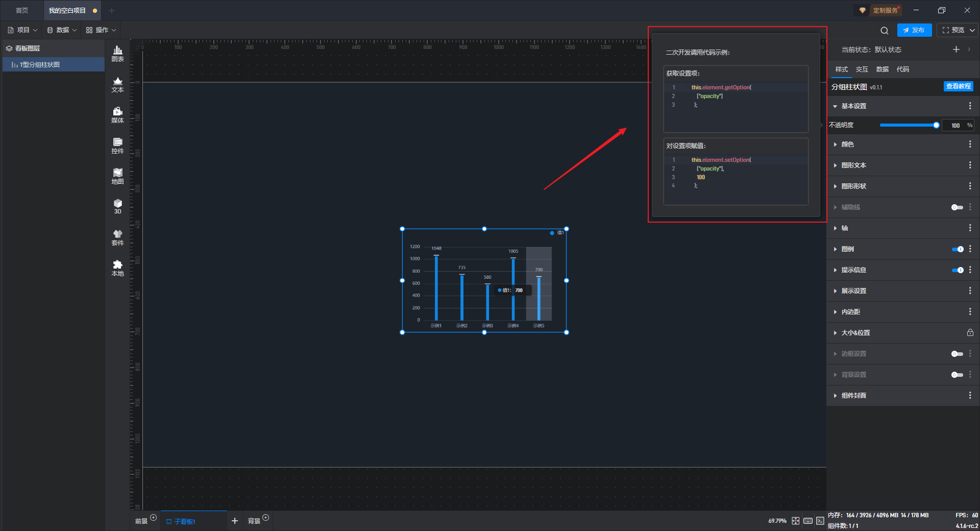980x531 pixels.
Task: Disable the 图例 legend toggle
Action: pyautogui.click(x=957, y=249)
